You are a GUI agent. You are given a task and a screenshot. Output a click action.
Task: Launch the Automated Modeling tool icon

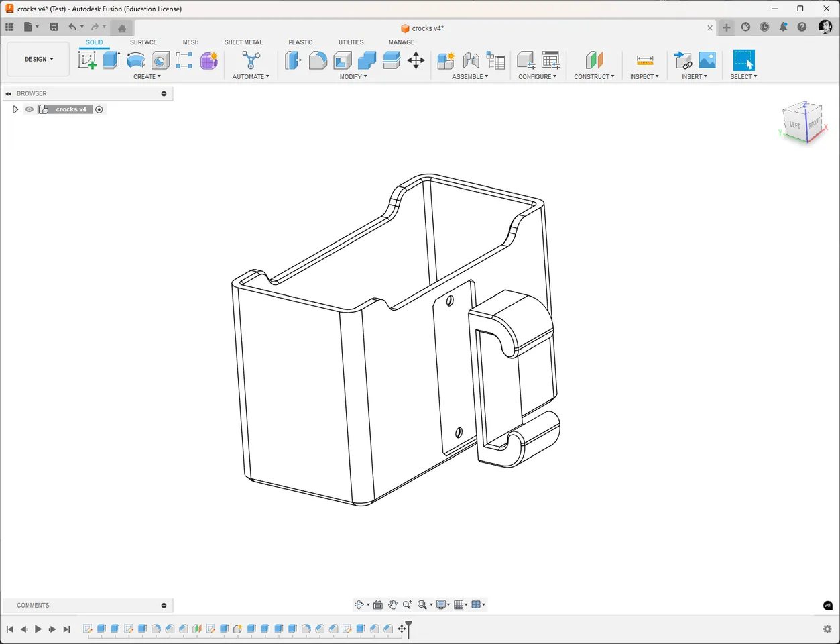click(251, 60)
